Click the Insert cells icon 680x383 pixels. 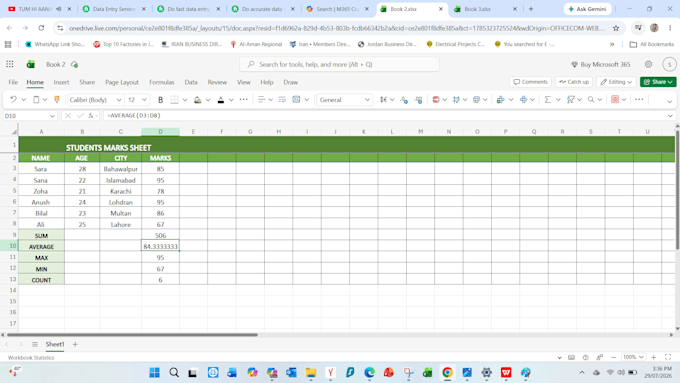[500, 100]
